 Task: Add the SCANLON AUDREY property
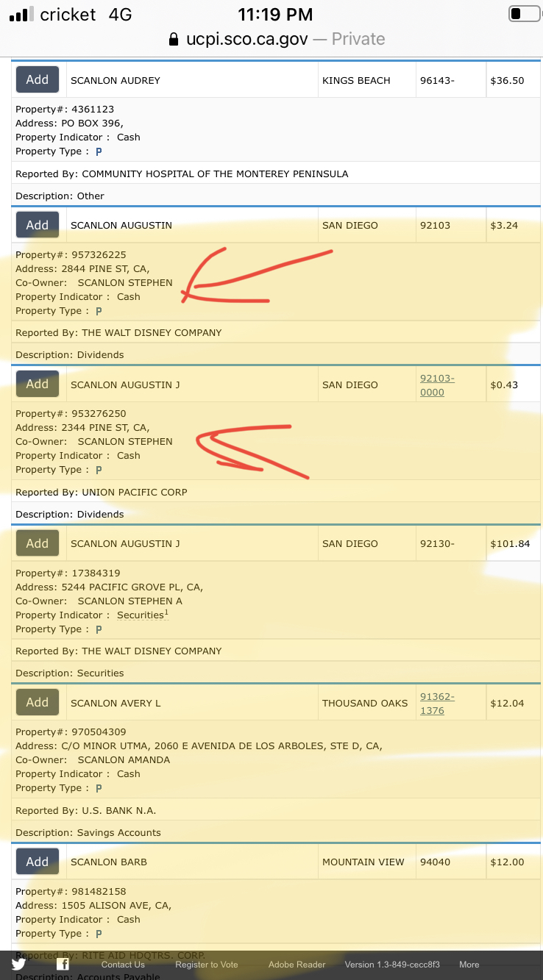point(38,79)
